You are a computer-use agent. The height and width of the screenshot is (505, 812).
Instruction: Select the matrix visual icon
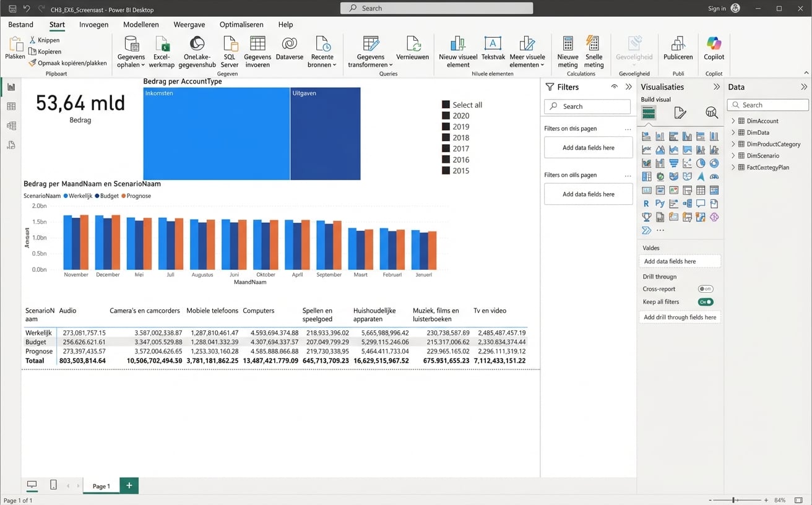coord(715,190)
